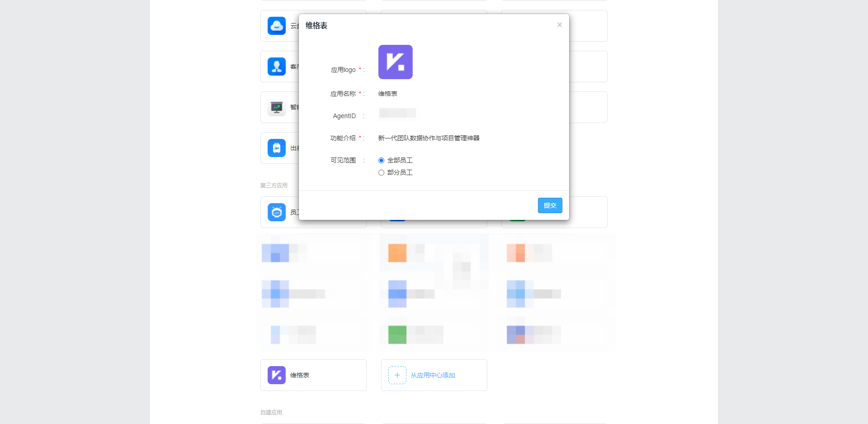
Task: Click the blue person silhouette app icon
Action: click(276, 67)
